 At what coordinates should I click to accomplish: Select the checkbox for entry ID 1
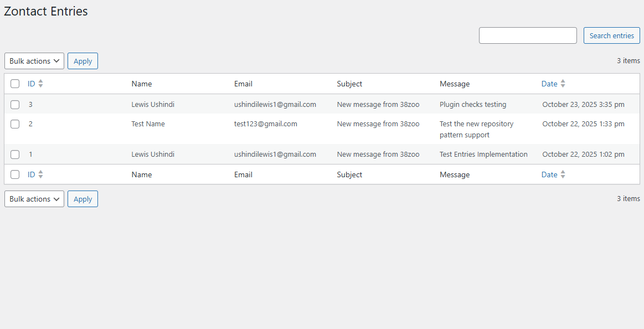[x=15, y=154]
